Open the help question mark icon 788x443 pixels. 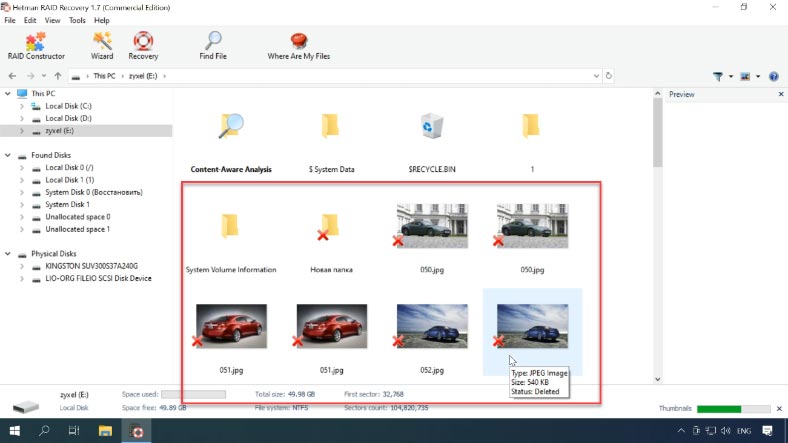tap(773, 76)
